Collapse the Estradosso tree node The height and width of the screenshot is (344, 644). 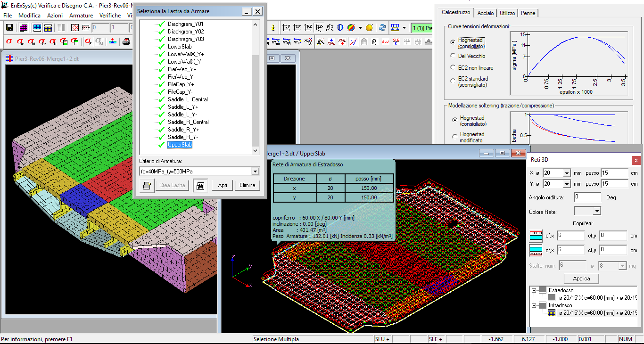[x=534, y=290]
